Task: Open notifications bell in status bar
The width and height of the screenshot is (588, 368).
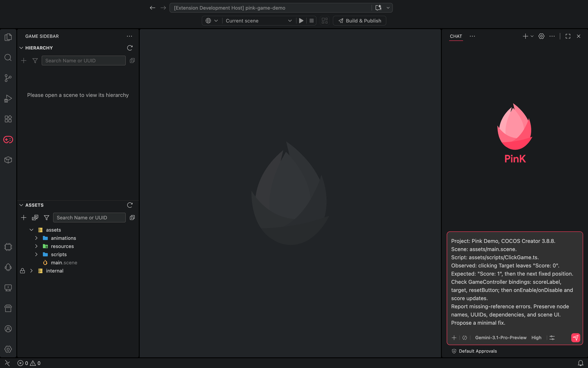Action: click(580, 363)
